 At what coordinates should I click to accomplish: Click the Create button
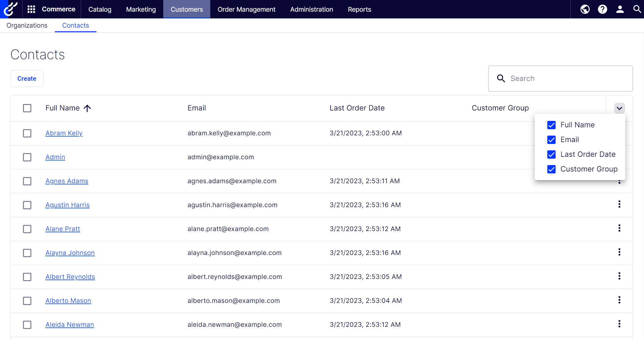(27, 79)
